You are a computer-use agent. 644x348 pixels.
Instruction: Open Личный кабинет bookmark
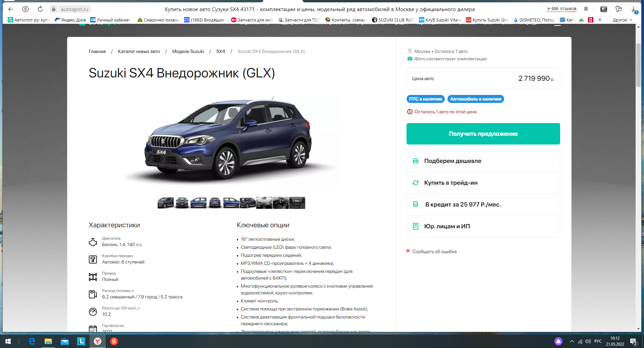pyautogui.click(x=111, y=20)
